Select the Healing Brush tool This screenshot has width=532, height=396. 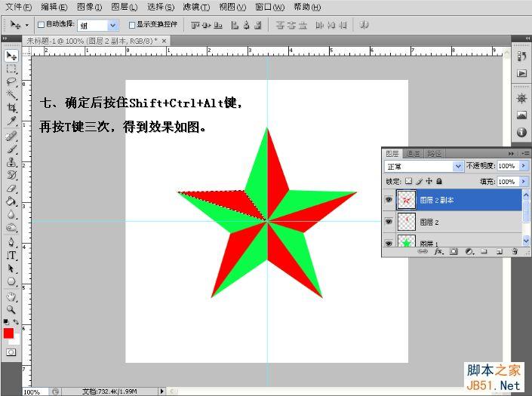[x=11, y=137]
